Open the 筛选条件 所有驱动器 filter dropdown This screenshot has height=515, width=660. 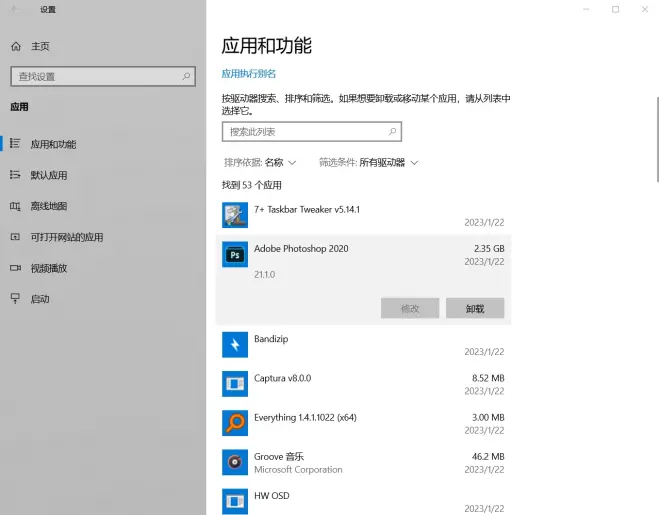click(368, 162)
